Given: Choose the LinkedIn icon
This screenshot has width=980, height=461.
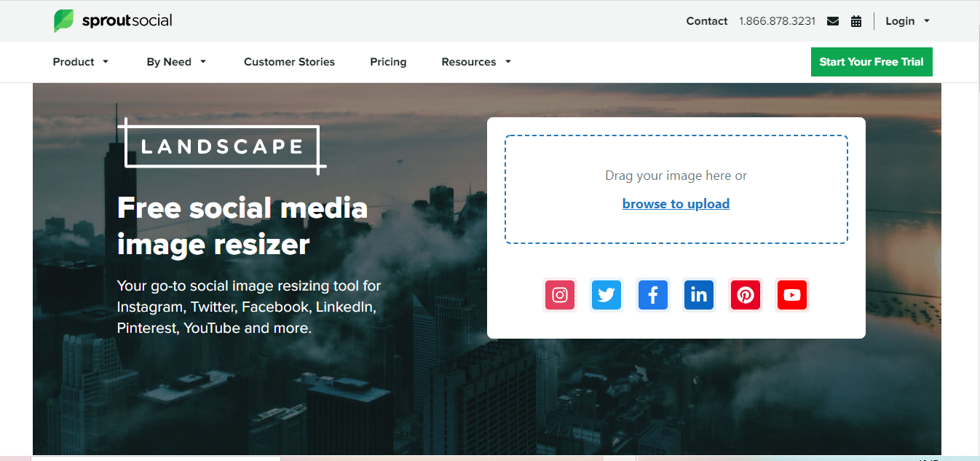Looking at the screenshot, I should [x=699, y=295].
